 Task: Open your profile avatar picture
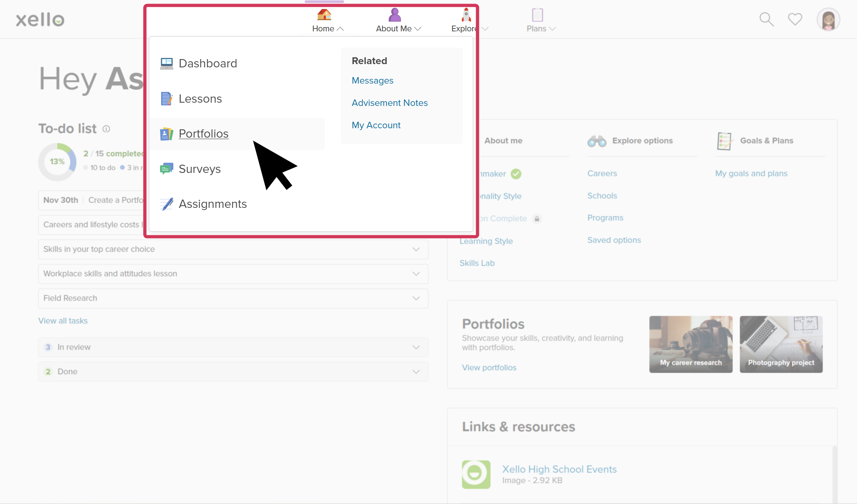828,19
